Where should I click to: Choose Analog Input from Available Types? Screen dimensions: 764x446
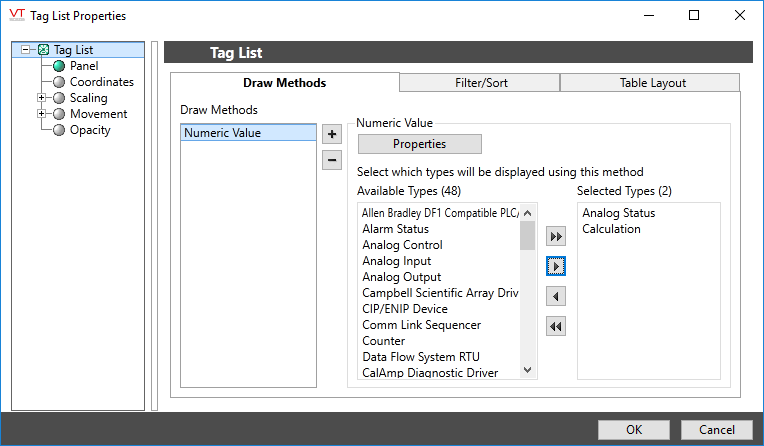pyautogui.click(x=396, y=261)
